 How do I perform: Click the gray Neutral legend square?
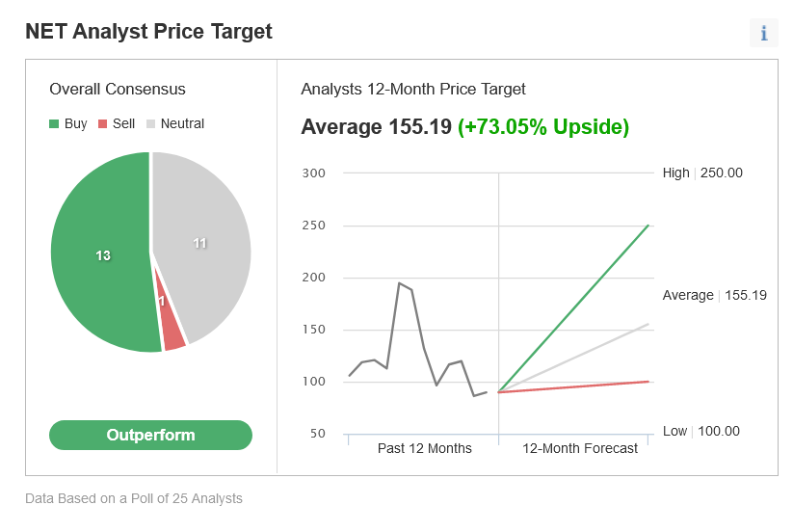click(x=150, y=124)
